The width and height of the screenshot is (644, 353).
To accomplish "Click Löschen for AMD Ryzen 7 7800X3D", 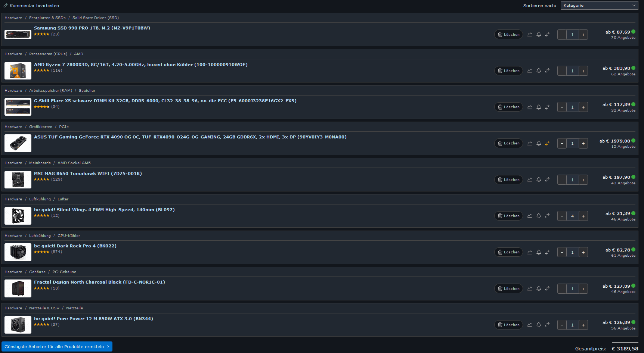I will 508,71.
